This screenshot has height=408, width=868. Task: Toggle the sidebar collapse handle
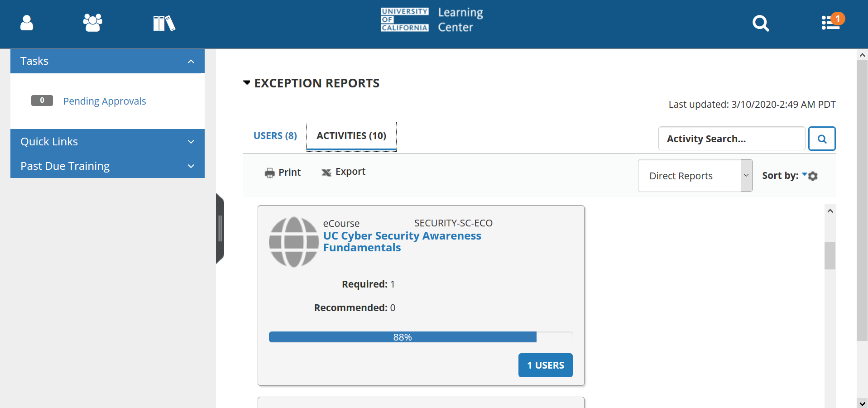click(220, 229)
